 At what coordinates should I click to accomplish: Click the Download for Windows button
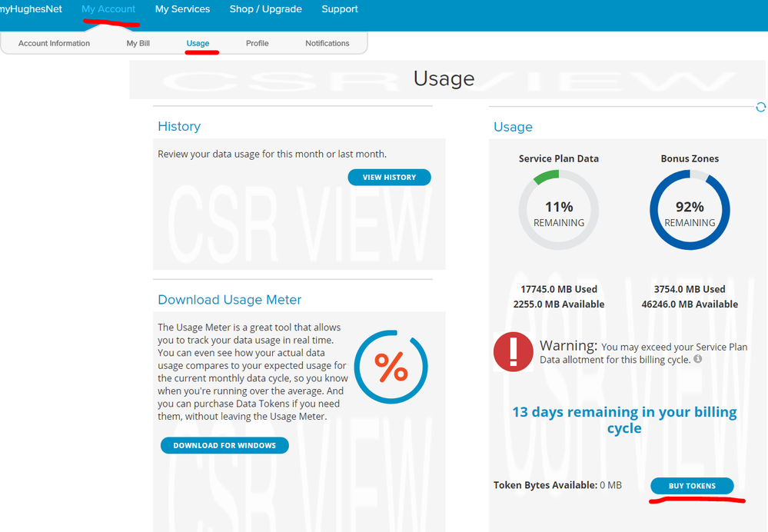click(224, 445)
